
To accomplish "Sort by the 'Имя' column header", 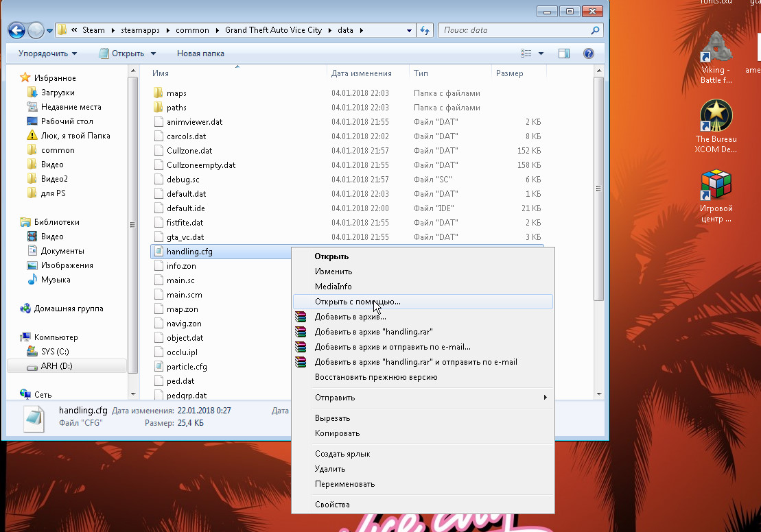I will (160, 73).
